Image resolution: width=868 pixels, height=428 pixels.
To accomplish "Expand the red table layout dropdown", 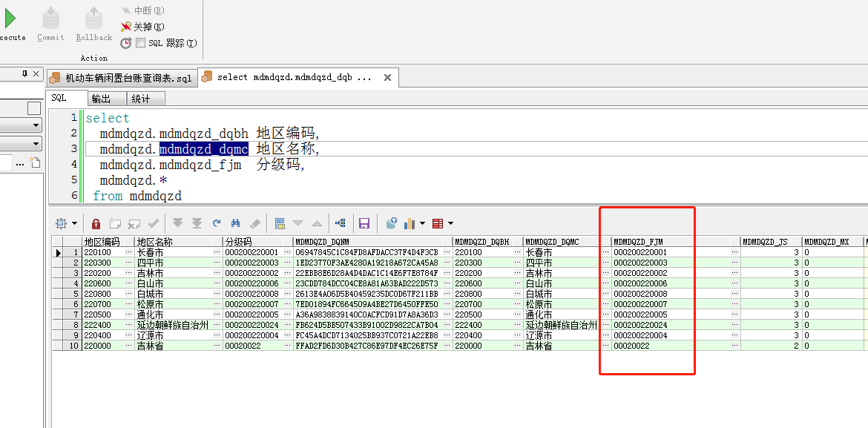I will [450, 223].
